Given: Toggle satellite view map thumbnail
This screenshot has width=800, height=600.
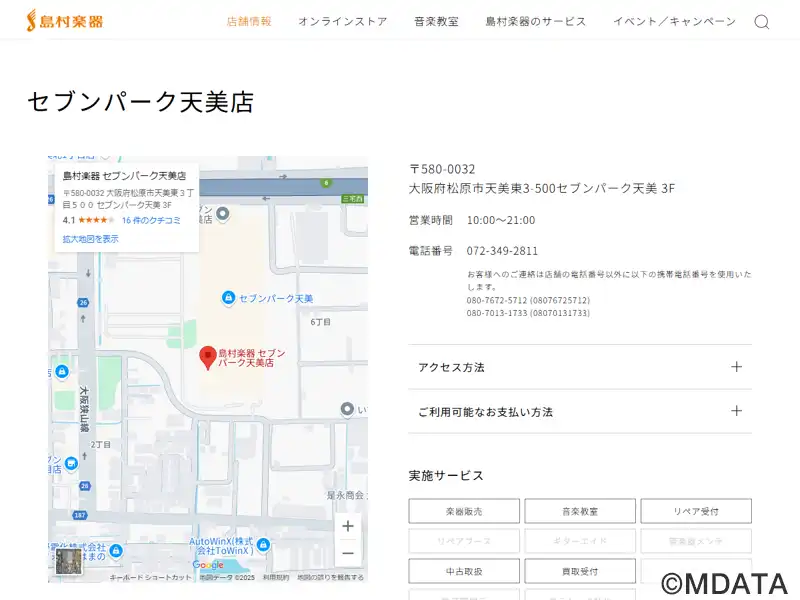Looking at the screenshot, I should [68, 561].
